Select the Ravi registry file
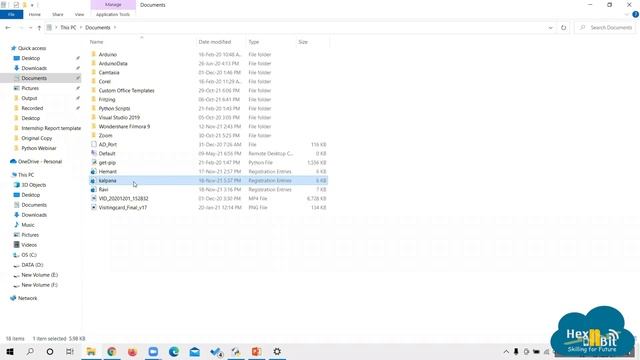Screen dimensions: 640x360 [103, 189]
